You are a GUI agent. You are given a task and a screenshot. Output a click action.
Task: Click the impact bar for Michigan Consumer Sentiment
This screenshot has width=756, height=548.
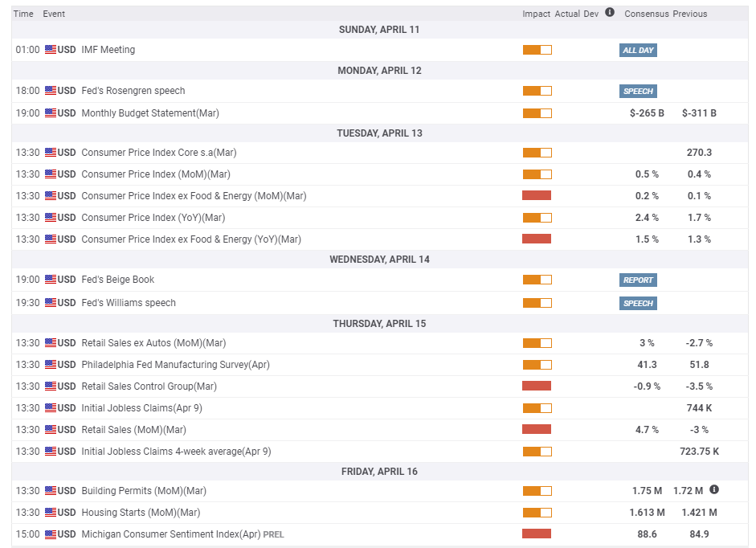point(537,534)
